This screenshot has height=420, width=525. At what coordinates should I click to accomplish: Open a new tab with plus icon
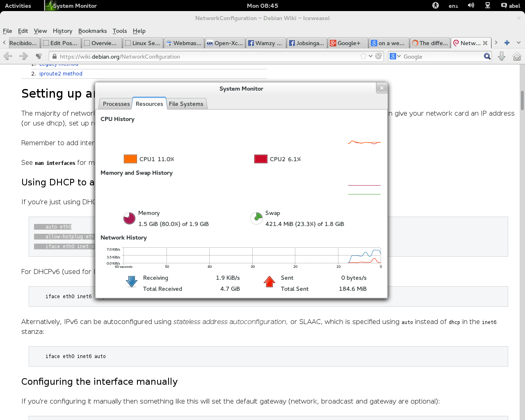[507, 43]
